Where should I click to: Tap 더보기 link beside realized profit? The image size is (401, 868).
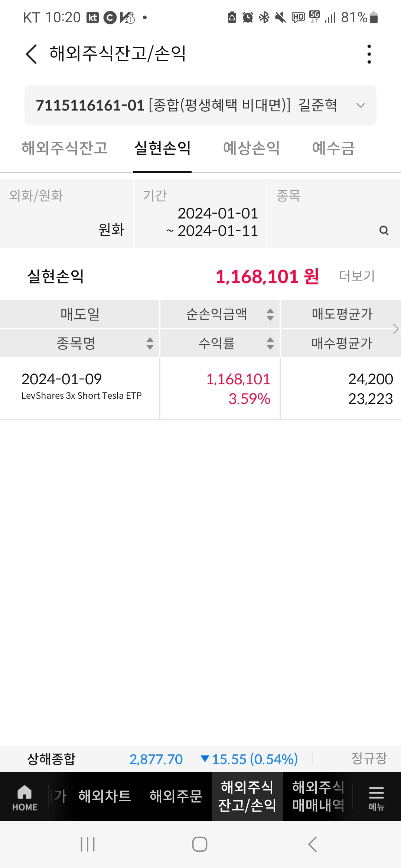[357, 276]
